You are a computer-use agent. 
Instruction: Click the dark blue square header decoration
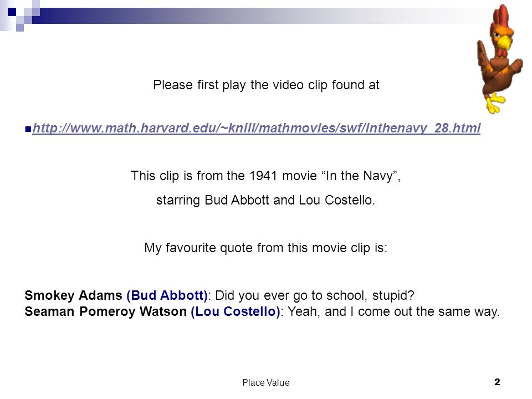click(x=12, y=12)
